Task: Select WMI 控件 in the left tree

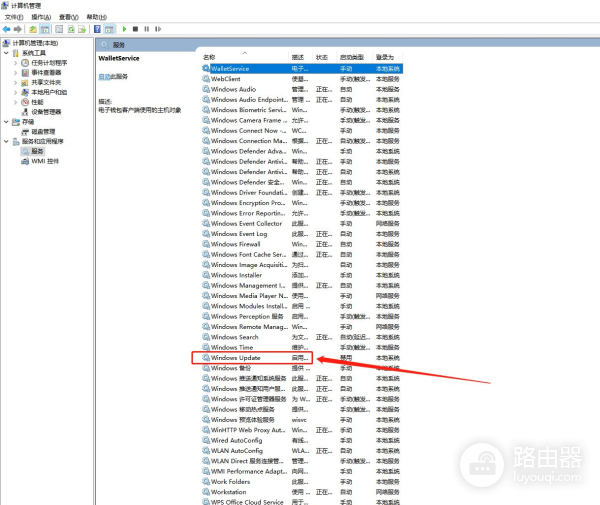Action: pos(45,160)
